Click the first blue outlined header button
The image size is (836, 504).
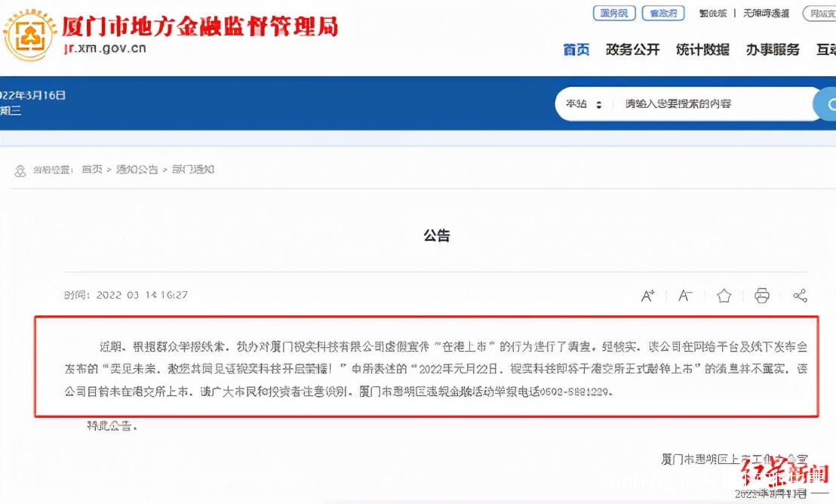[x=614, y=14]
